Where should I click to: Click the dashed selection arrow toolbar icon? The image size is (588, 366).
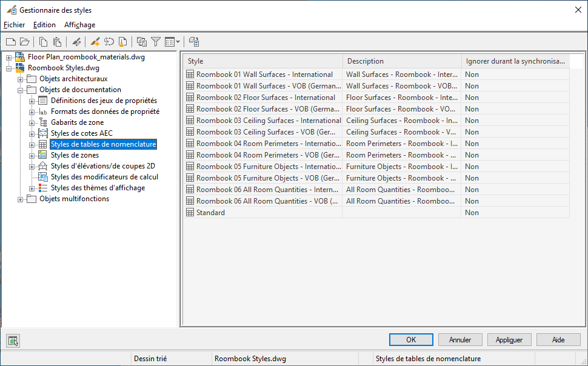point(109,42)
